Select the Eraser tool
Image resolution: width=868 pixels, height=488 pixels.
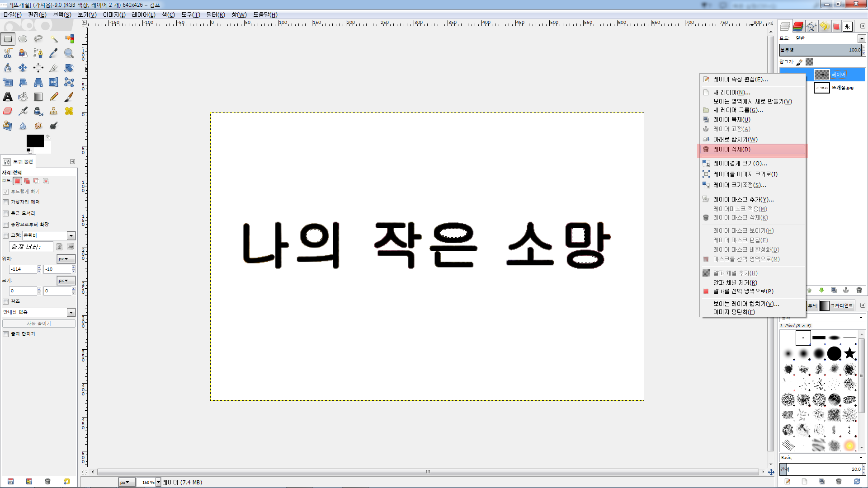pos(8,111)
